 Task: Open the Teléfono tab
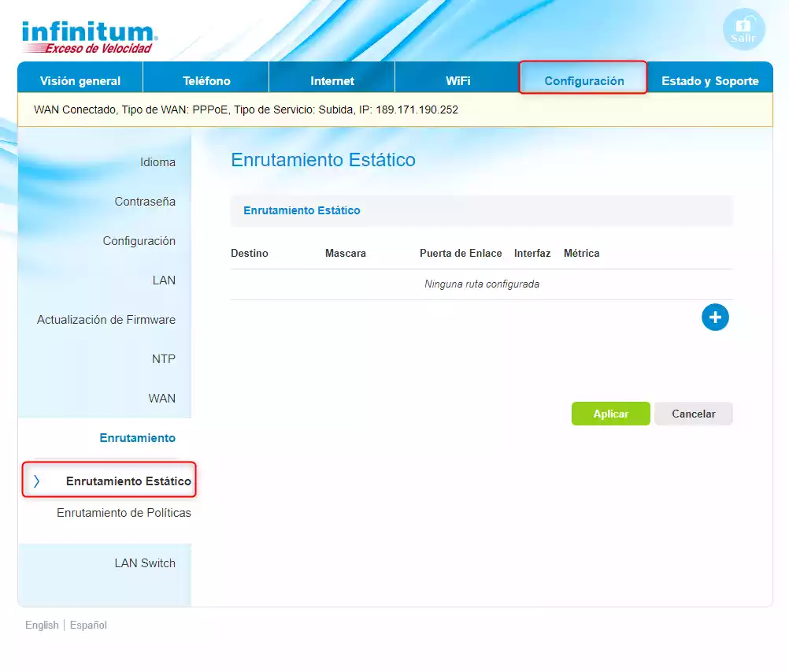(206, 80)
